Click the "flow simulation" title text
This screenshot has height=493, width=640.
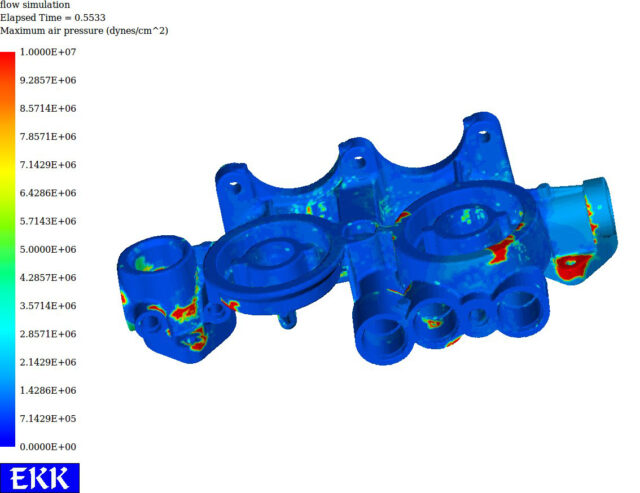click(34, 5)
